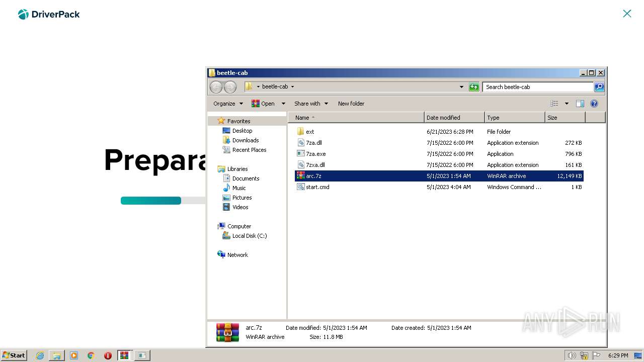
Task: Open Downloads in navigation pane
Action: 246,140
